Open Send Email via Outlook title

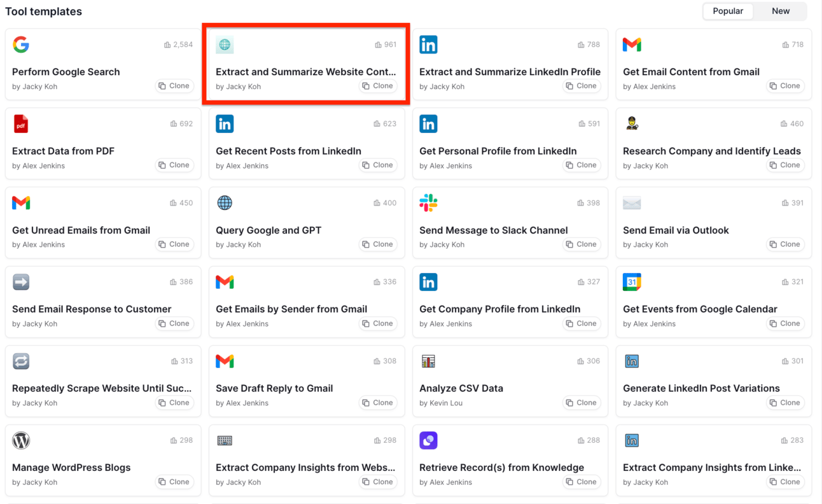tap(676, 230)
